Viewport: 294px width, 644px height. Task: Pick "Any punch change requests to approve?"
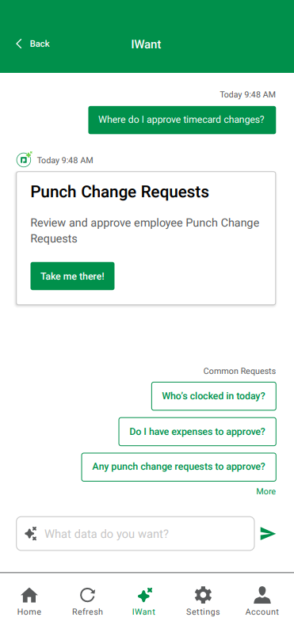[x=178, y=467]
